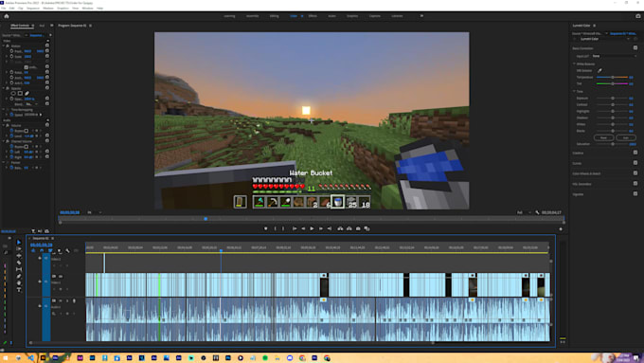Open the Window menu
Image resolution: width=644 pixels, height=363 pixels.
(87, 9)
